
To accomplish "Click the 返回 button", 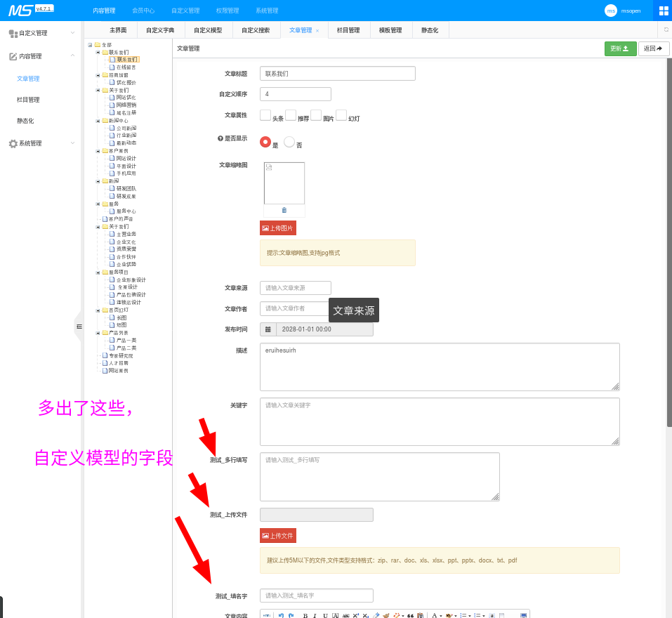I will (x=653, y=48).
